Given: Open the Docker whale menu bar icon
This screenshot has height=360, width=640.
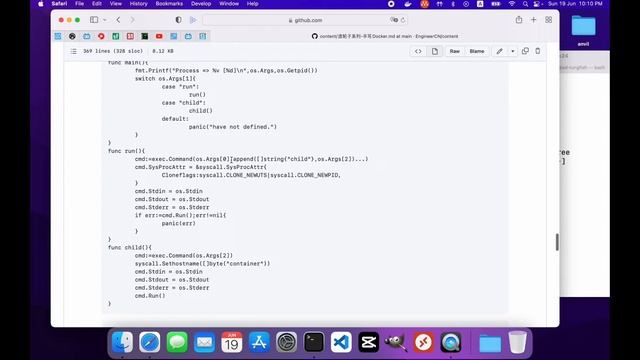Looking at the screenshot, I should (x=408, y=4).
